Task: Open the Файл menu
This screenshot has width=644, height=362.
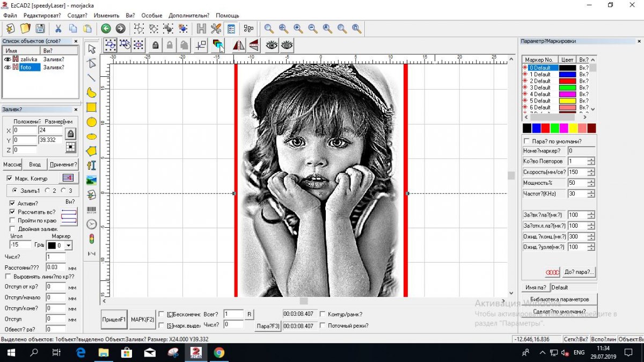Action: tap(10, 16)
